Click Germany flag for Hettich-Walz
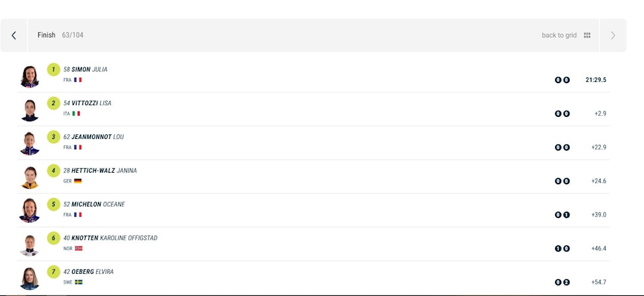Viewport: 644px width, 296px height. [78, 181]
